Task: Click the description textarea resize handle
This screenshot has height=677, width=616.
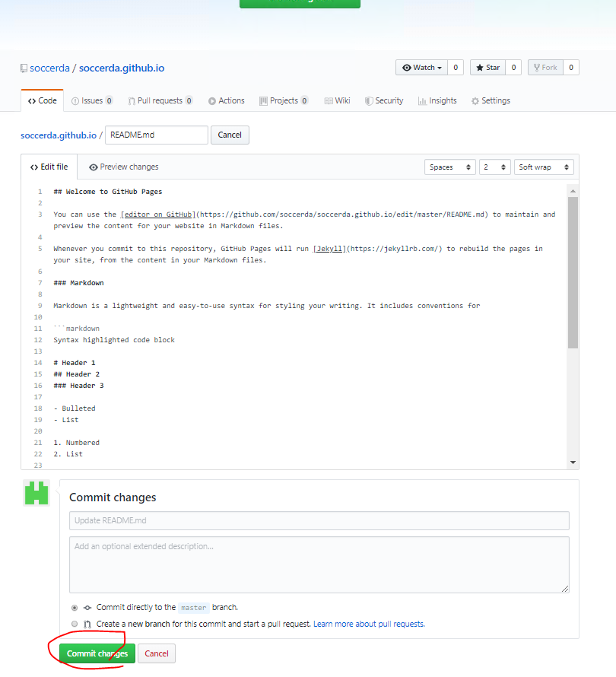Action: click(565, 589)
